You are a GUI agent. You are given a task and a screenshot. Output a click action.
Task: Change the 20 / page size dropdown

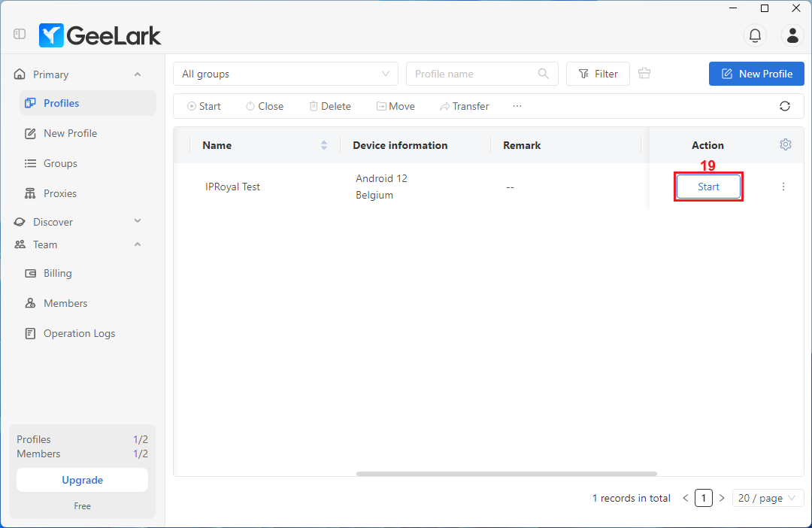[x=768, y=498]
